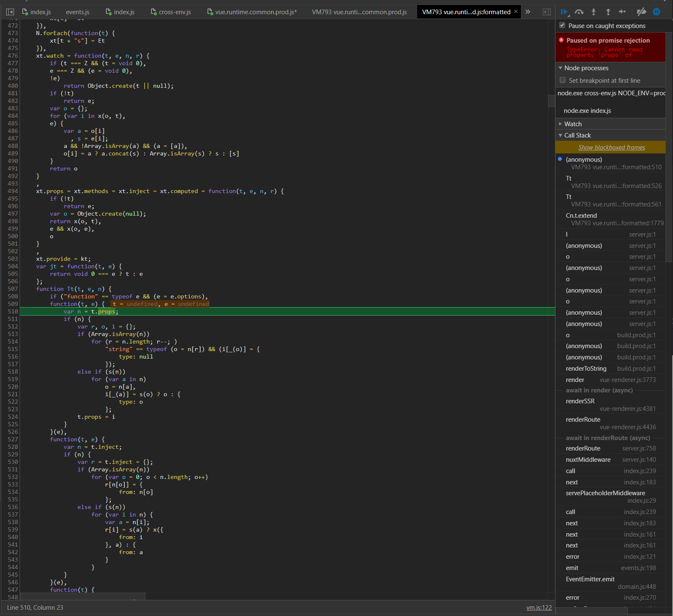Show more tabs via double-chevron icon

528,12
